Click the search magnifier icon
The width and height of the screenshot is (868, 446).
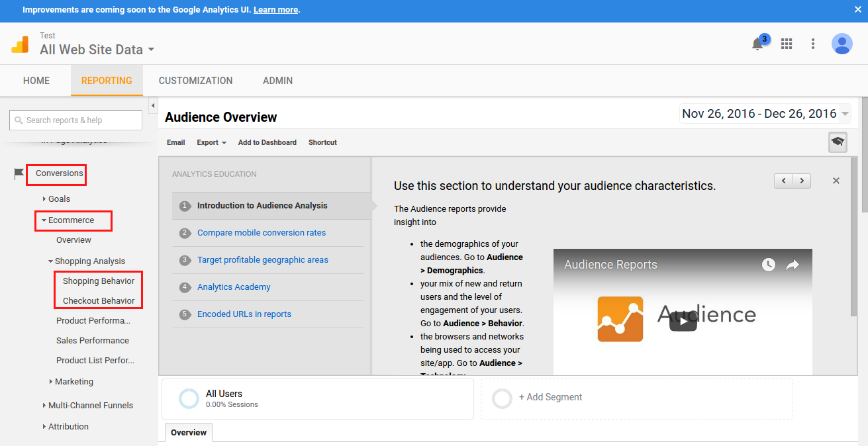[19, 120]
